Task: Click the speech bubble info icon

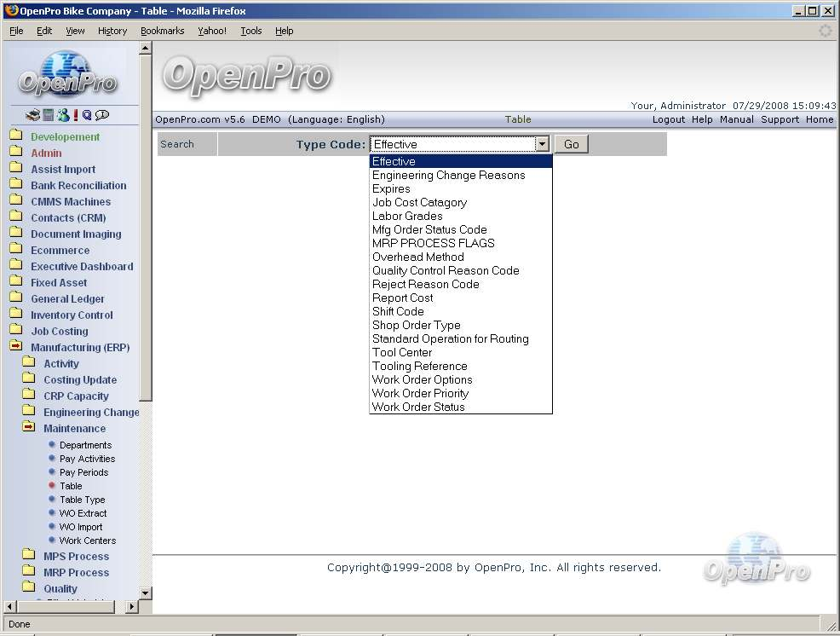Action: (102, 115)
